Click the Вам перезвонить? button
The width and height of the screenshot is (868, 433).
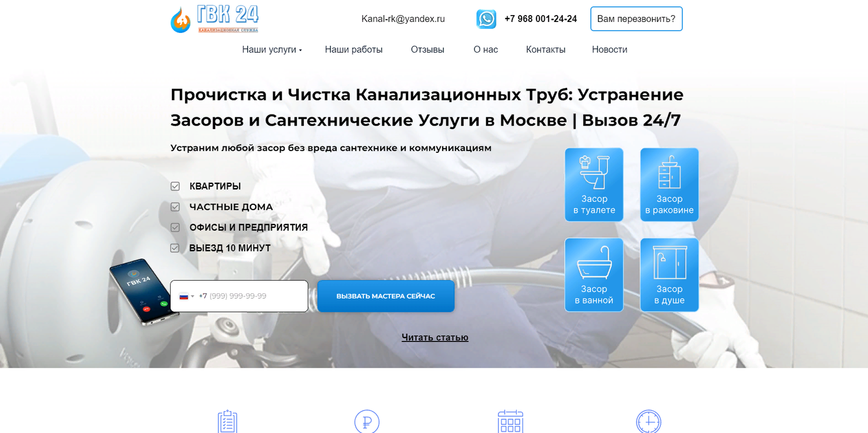point(637,19)
